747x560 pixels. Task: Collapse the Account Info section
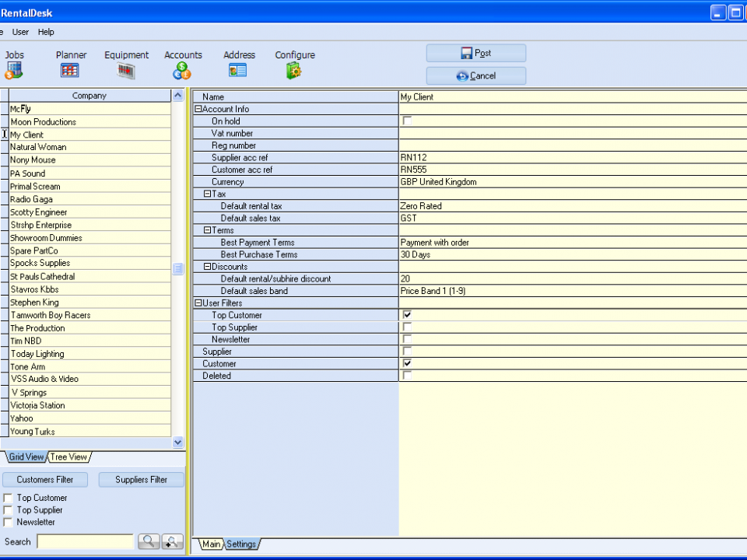point(198,110)
